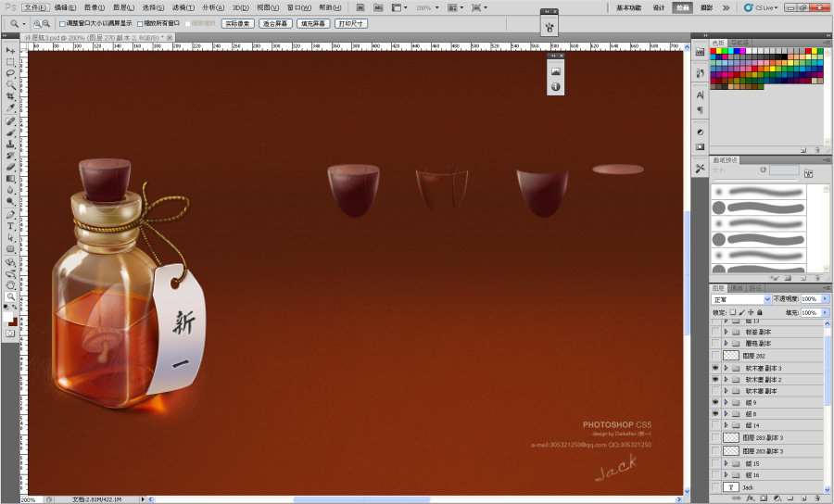Image resolution: width=834 pixels, height=504 pixels.
Task: Select the Lasso tool
Action: (10, 73)
